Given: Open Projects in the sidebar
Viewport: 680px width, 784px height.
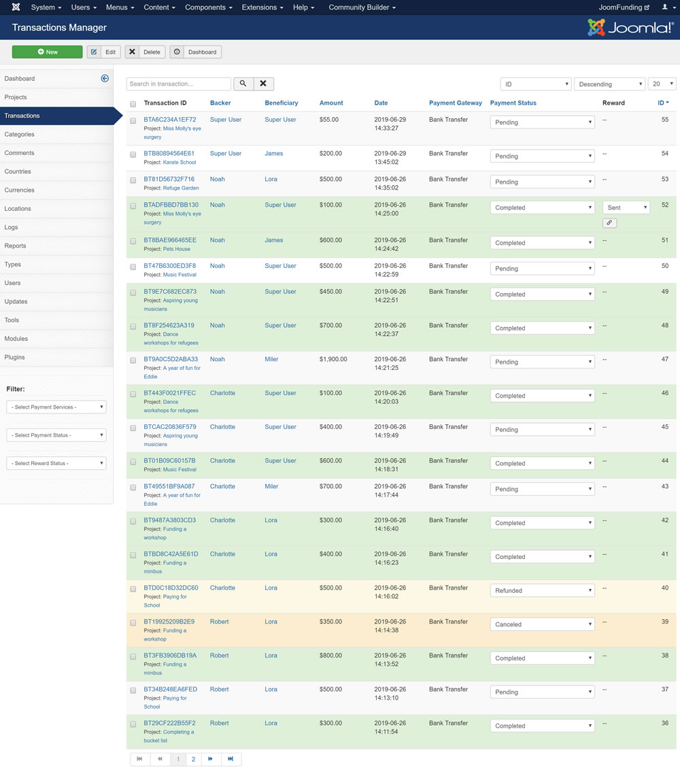Looking at the screenshot, I should pos(56,97).
